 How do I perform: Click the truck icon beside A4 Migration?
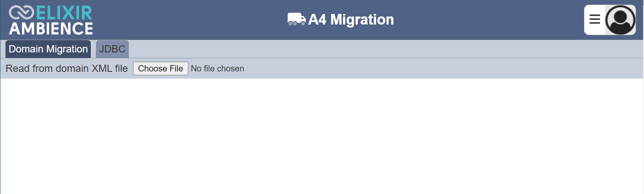(296, 19)
